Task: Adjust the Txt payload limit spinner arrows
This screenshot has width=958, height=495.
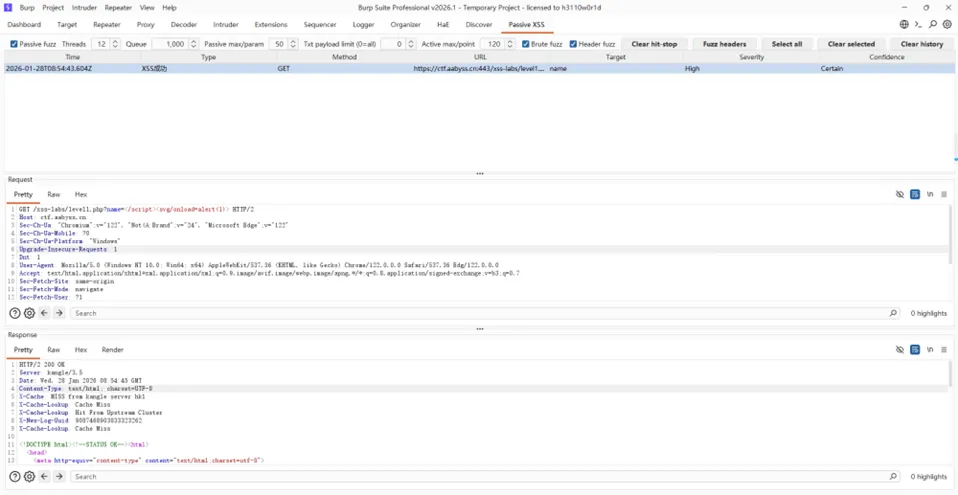Action: pos(410,44)
